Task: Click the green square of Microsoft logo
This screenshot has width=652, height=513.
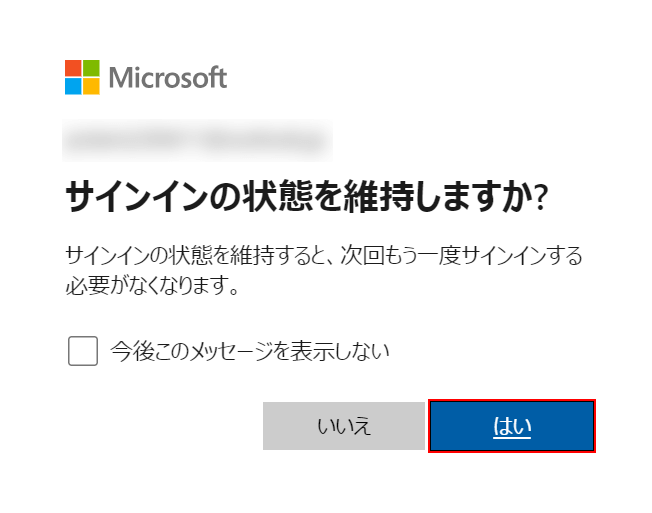Action: [91, 68]
